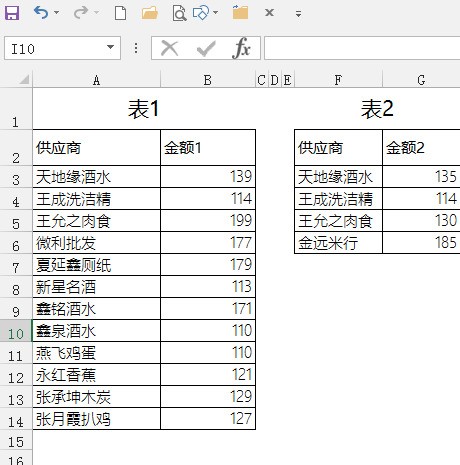Click the three-dot formula bar handle

tap(136, 48)
